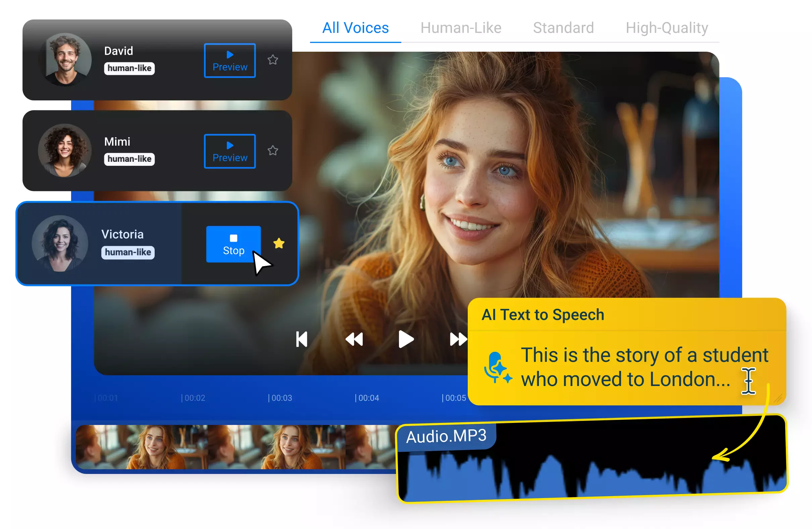812x529 pixels.
Task: Favorite the David voice with star
Action: [272, 60]
